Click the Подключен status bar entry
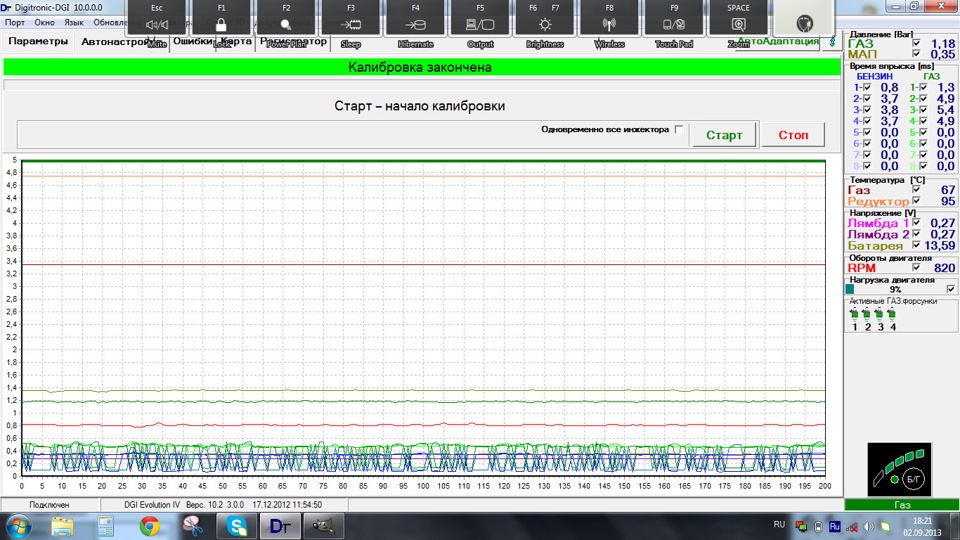The height and width of the screenshot is (540, 960). pyautogui.click(x=49, y=505)
